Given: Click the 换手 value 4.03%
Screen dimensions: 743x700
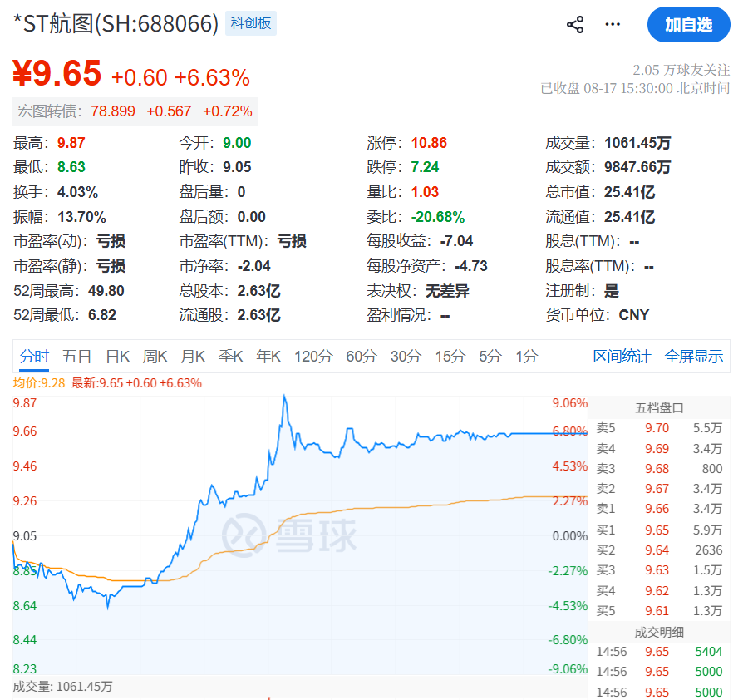Looking at the screenshot, I should (78, 192).
